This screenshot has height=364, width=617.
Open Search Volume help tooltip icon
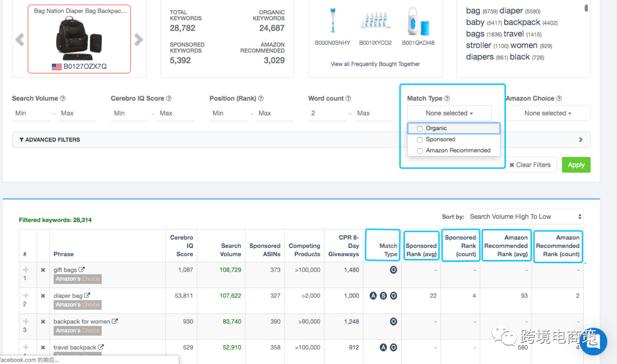pos(63,98)
